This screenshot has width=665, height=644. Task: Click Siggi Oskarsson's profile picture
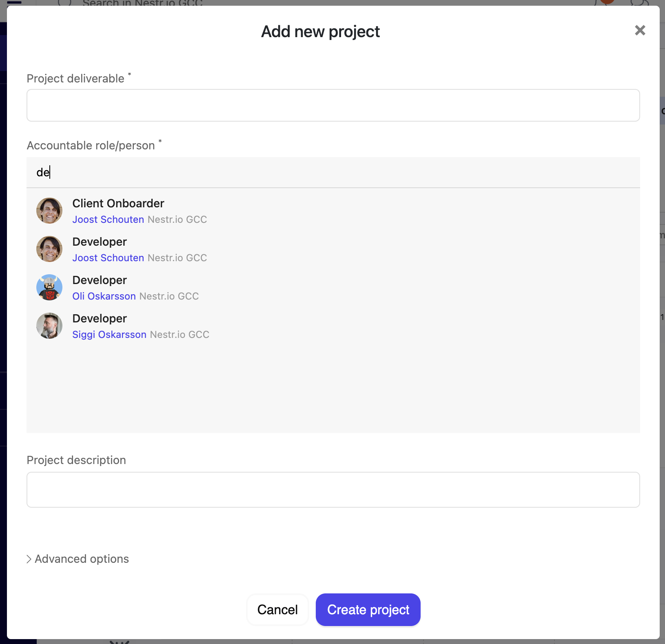49,326
